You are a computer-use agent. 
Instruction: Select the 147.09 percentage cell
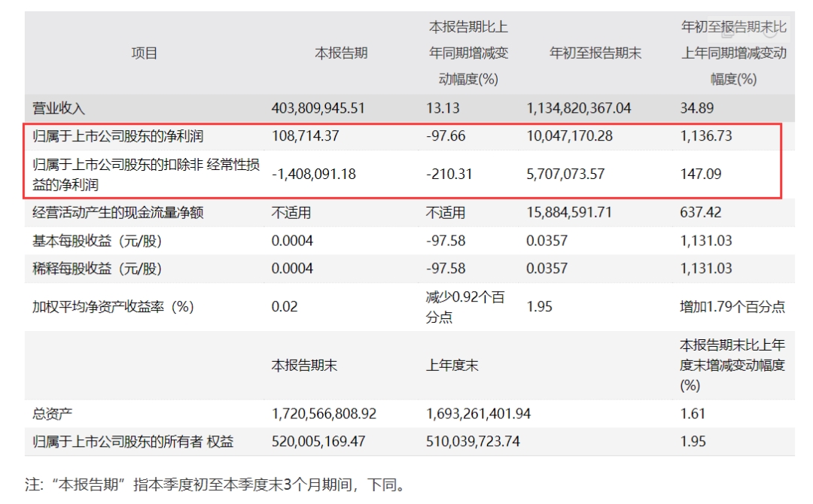[x=701, y=174]
